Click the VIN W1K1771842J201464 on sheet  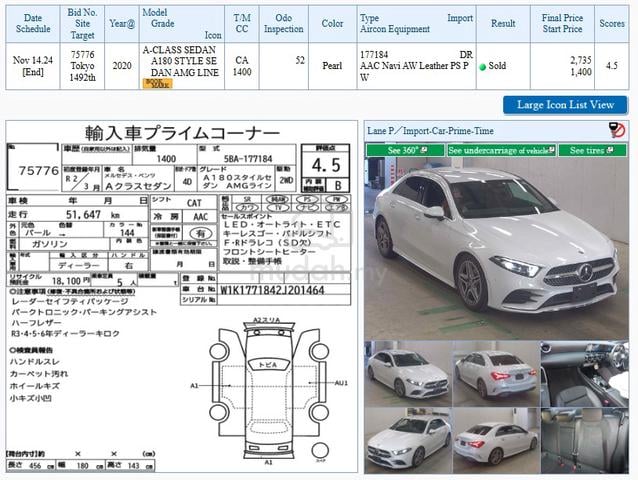pyautogui.click(x=272, y=290)
